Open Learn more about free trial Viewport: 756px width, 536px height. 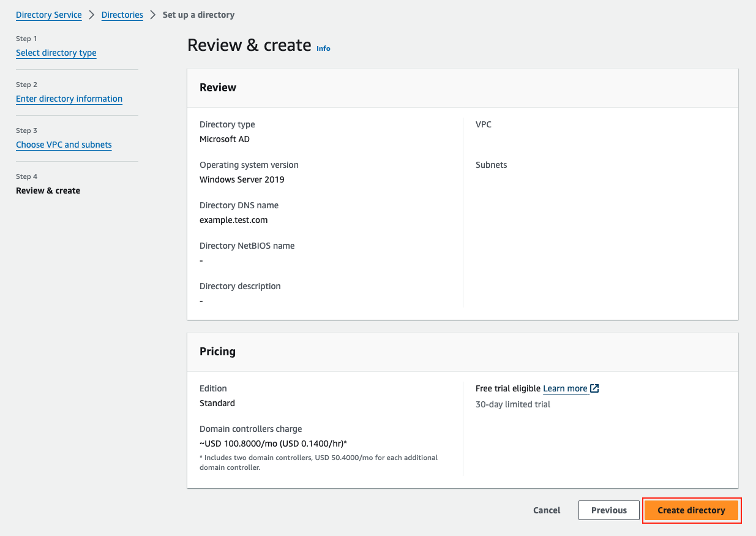(566, 388)
